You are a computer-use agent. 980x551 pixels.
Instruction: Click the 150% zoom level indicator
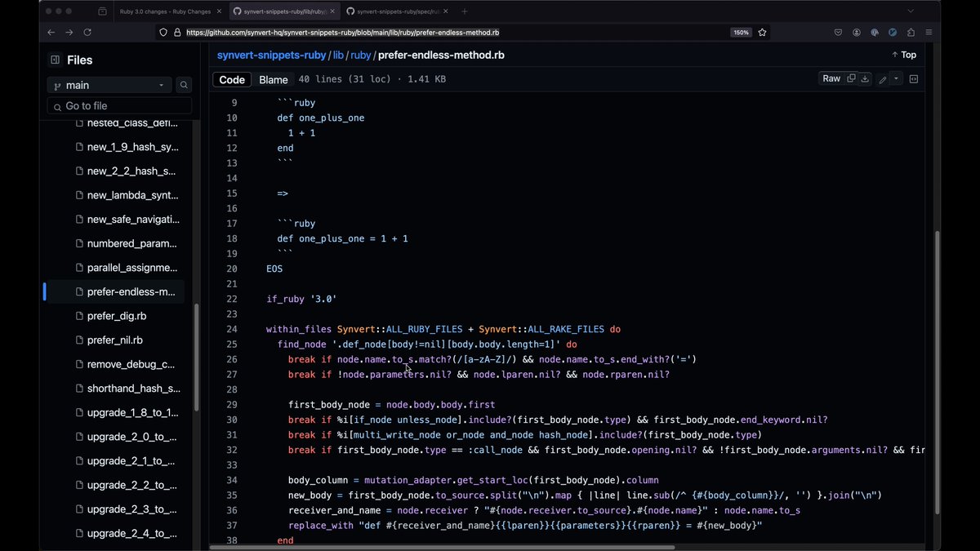click(x=741, y=33)
